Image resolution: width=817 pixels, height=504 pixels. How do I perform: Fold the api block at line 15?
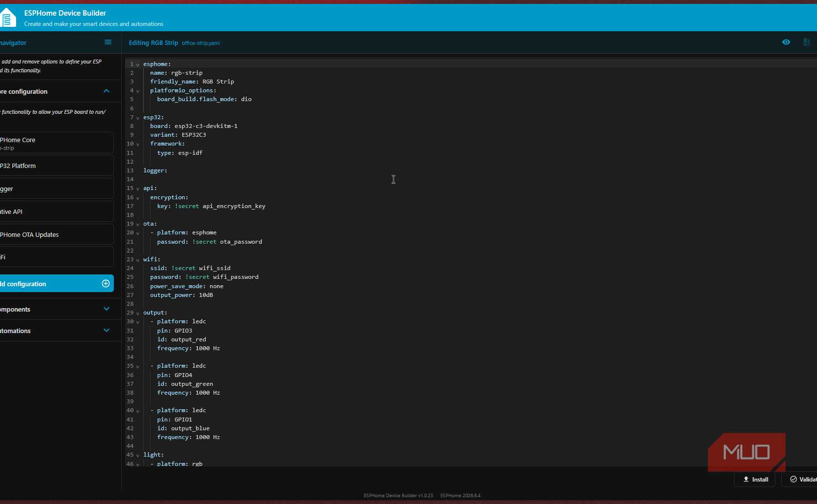point(138,189)
